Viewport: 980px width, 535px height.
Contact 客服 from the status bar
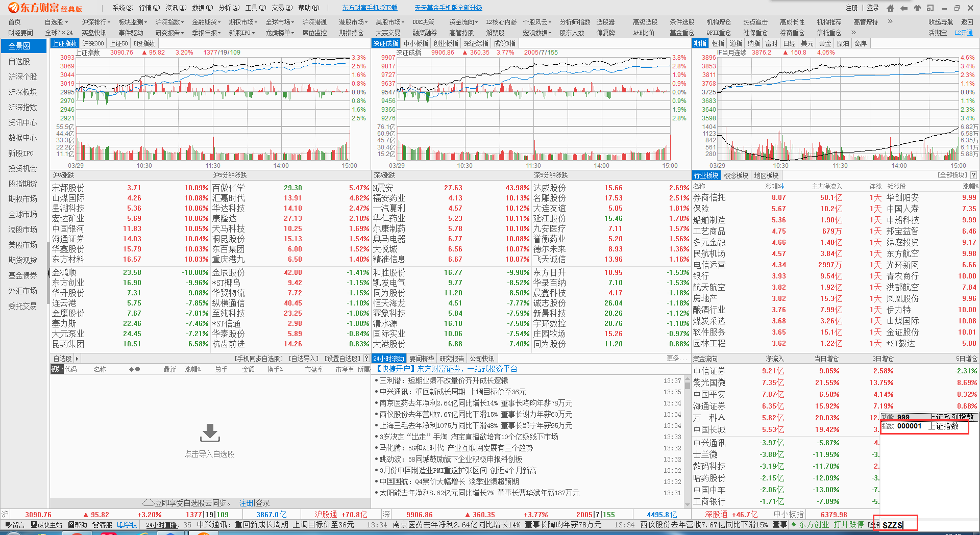tap(103, 524)
